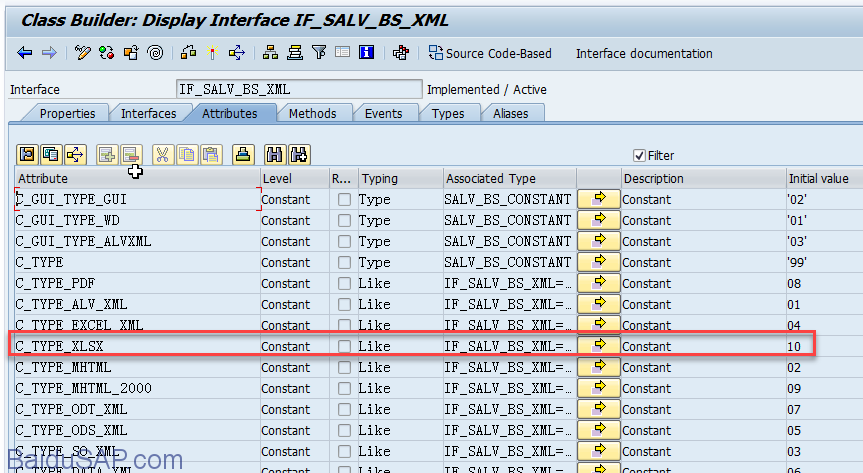Image resolution: width=863 pixels, height=473 pixels.
Task: Click the Copy icon in attribute toolbar
Action: 187,155
